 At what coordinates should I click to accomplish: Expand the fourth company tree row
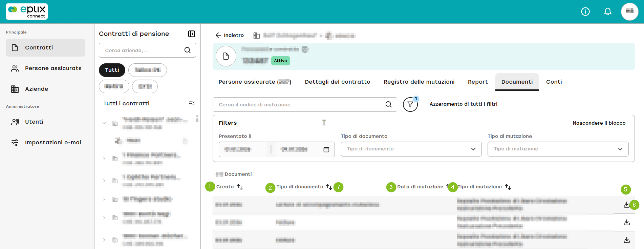point(104,200)
